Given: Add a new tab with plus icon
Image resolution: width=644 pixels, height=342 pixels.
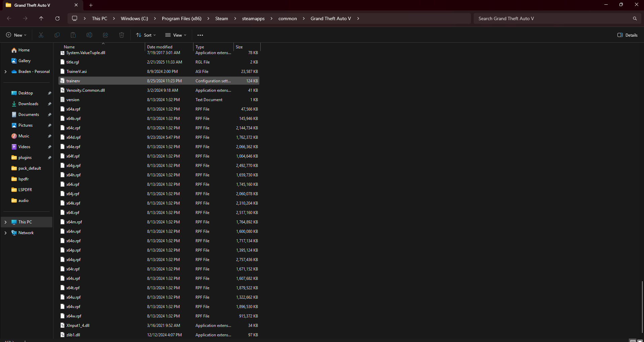Looking at the screenshot, I should (91, 5).
